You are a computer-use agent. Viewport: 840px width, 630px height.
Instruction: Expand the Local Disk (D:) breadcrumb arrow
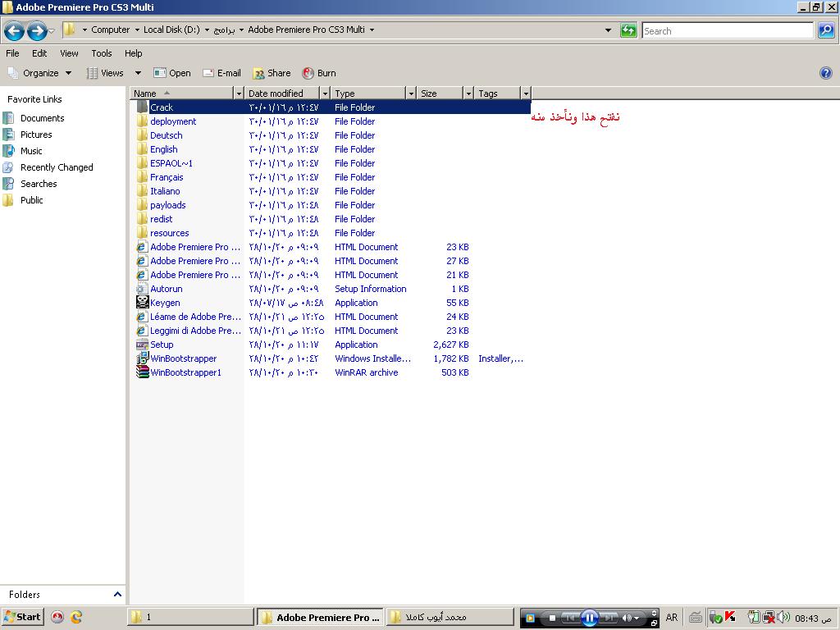207,30
